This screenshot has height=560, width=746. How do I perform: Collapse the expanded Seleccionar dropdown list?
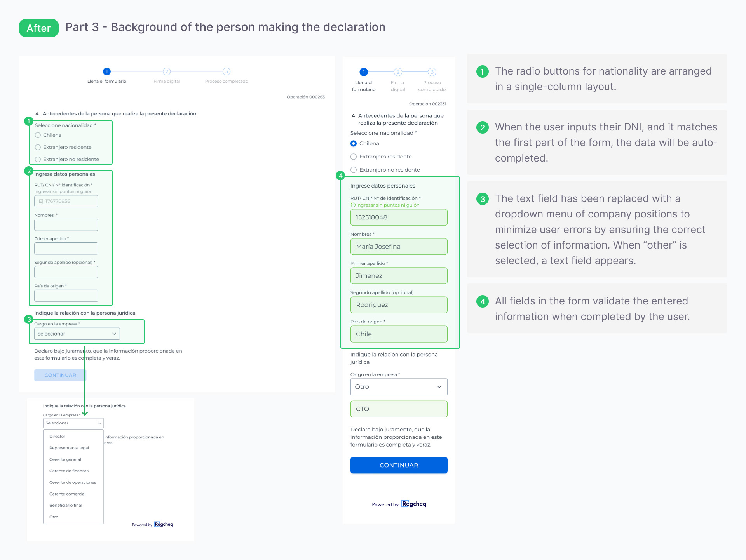click(x=73, y=423)
